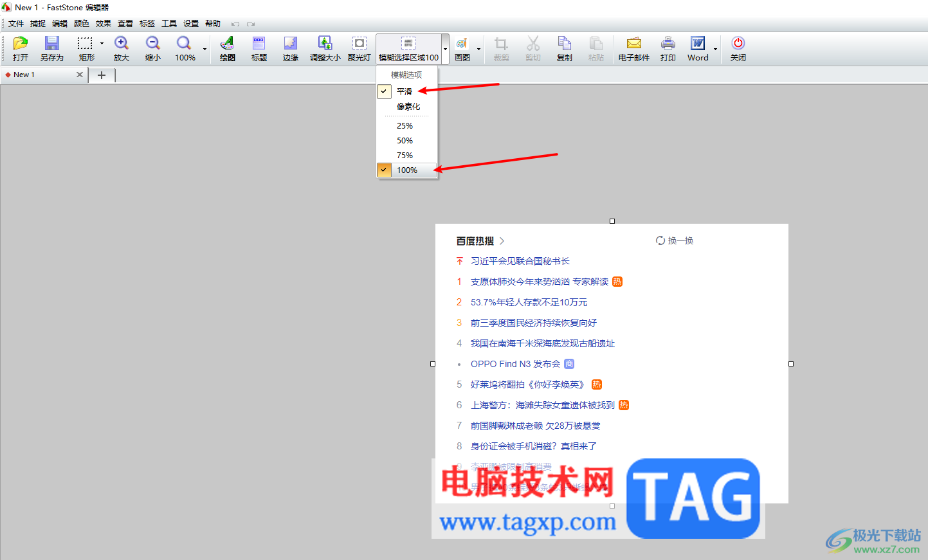Open the Edit (编辑) menu
The image size is (928, 560).
click(60, 24)
